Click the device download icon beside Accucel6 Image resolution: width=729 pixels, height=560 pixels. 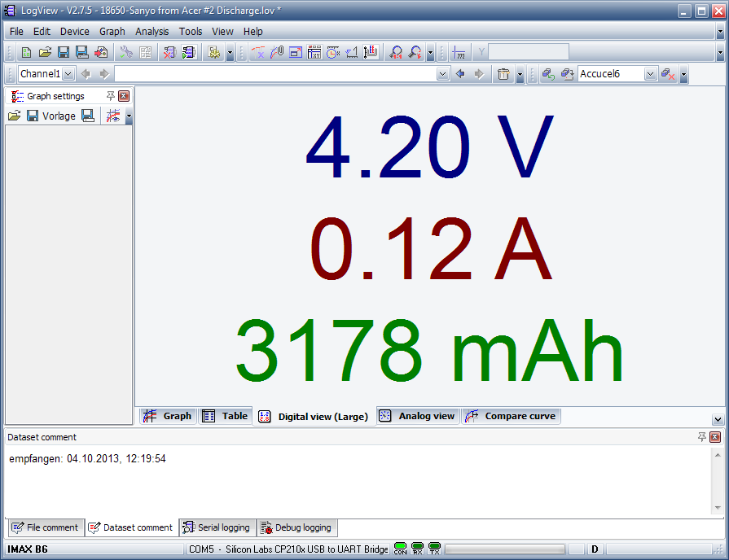tap(567, 74)
